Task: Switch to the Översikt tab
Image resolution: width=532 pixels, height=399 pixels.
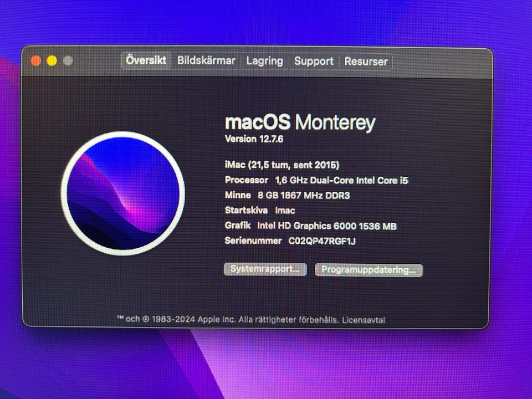Action: click(x=146, y=60)
